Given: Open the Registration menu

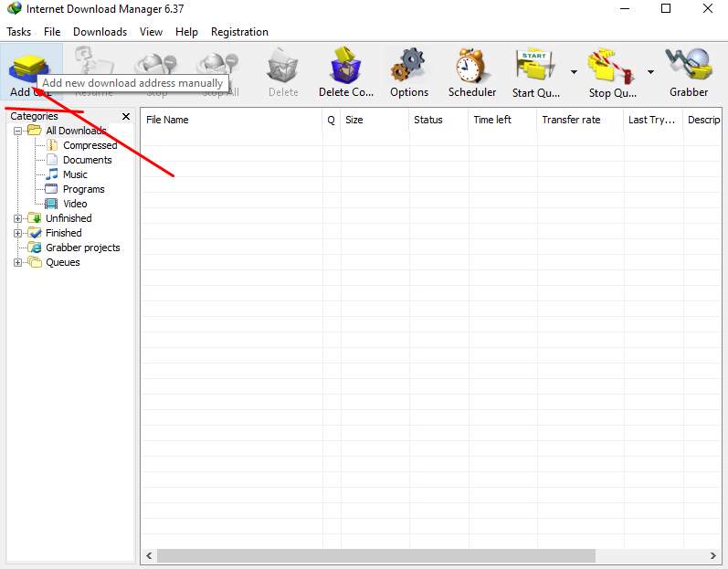Looking at the screenshot, I should point(239,32).
